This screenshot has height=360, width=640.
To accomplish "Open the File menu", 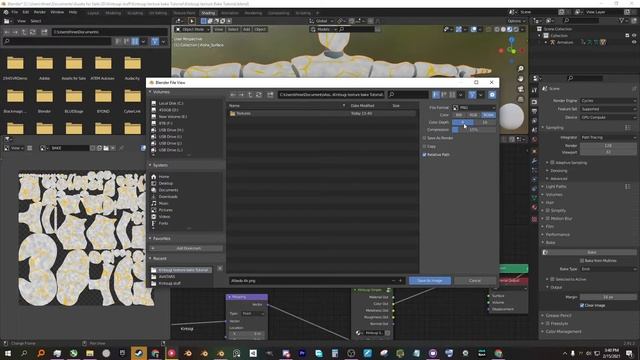I will [x=15, y=12].
